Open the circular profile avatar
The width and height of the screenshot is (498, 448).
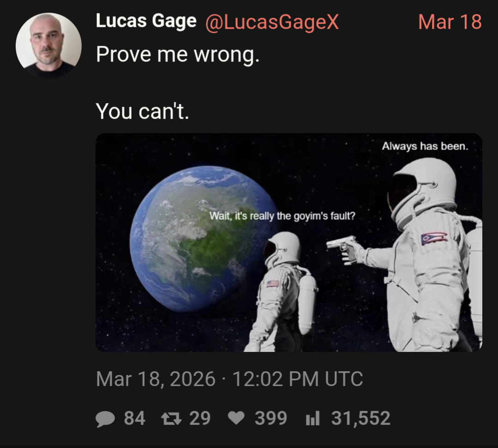48,45
